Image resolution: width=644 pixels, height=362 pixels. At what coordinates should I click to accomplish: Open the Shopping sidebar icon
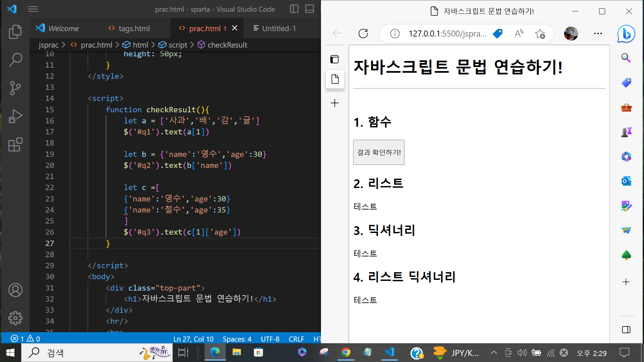[626, 82]
